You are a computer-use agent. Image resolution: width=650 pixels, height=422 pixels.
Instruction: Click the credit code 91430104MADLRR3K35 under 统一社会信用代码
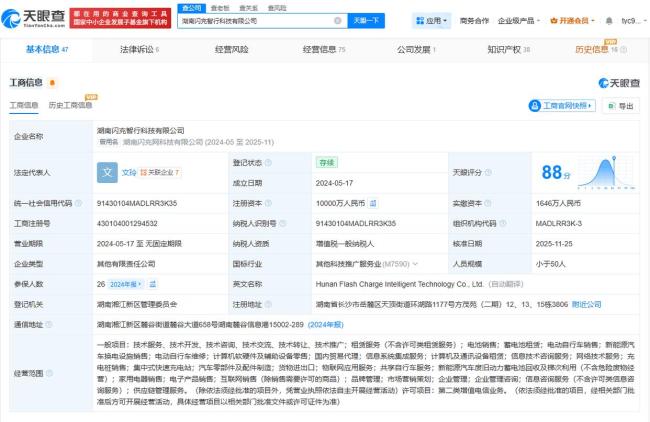pyautogui.click(x=137, y=203)
